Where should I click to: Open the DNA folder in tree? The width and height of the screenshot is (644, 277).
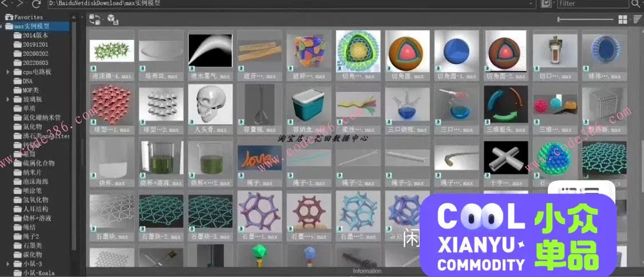[x=28, y=81]
